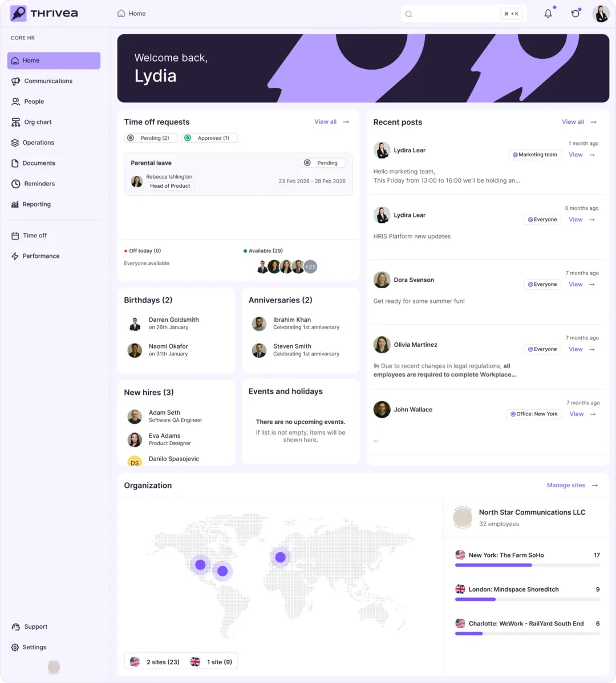
Task: Toggle the Approved (1) requests filter
Action: click(x=209, y=138)
